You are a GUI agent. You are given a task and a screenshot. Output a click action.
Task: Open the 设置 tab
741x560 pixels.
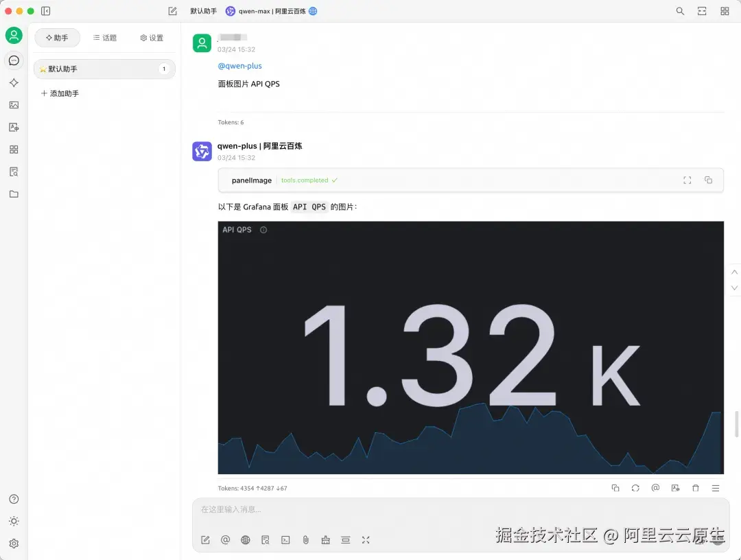(x=151, y=38)
